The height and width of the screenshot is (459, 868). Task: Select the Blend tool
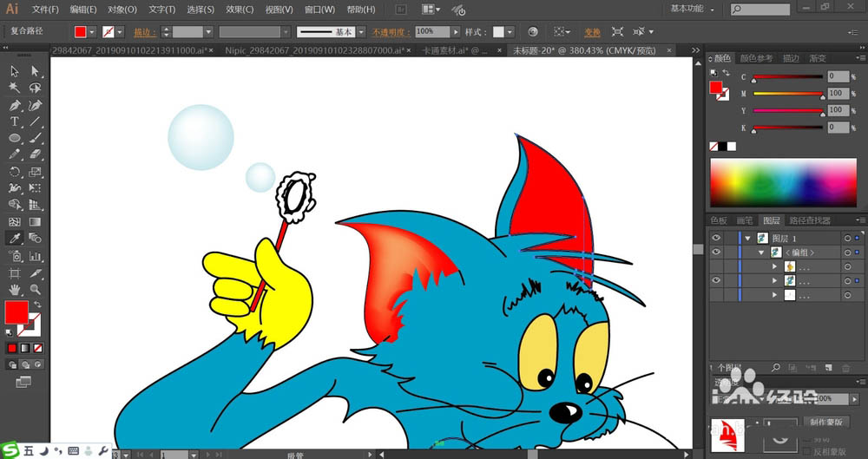click(35, 239)
